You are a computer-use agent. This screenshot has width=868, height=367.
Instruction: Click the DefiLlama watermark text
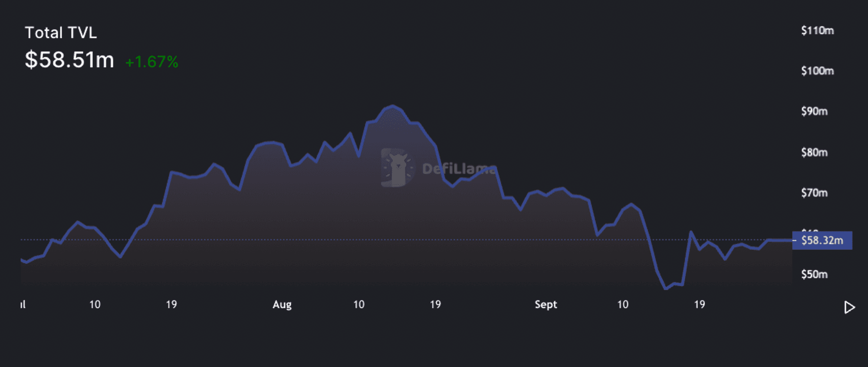(x=459, y=169)
